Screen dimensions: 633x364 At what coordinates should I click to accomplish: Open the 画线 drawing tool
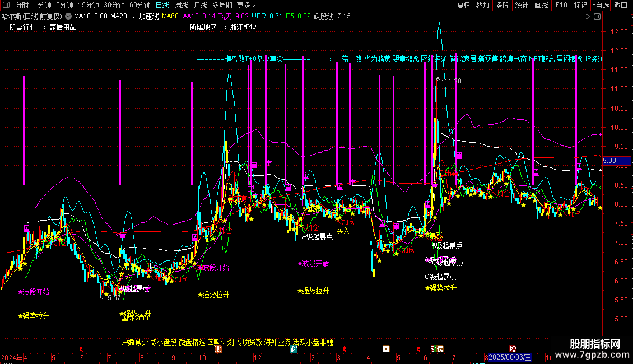pos(541,5)
